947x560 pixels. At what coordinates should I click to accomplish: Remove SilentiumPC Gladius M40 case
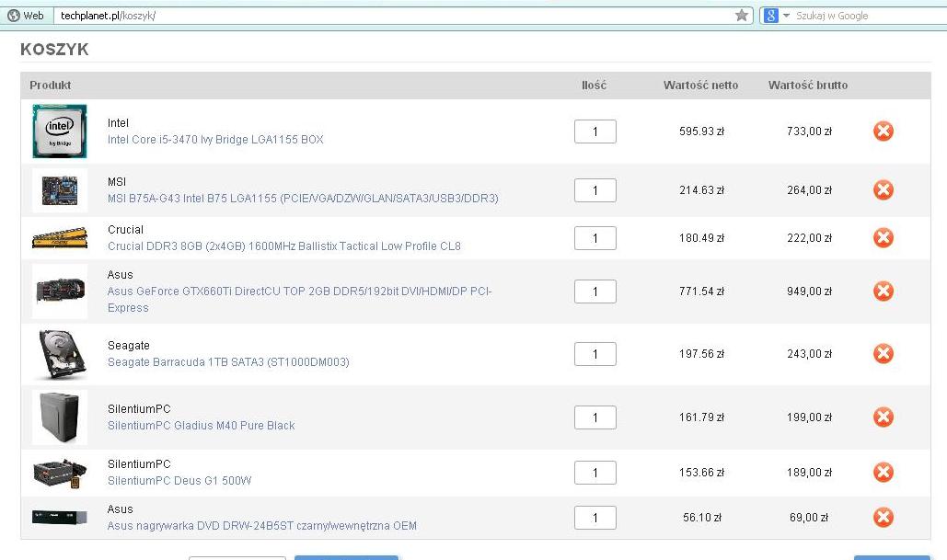(x=883, y=417)
